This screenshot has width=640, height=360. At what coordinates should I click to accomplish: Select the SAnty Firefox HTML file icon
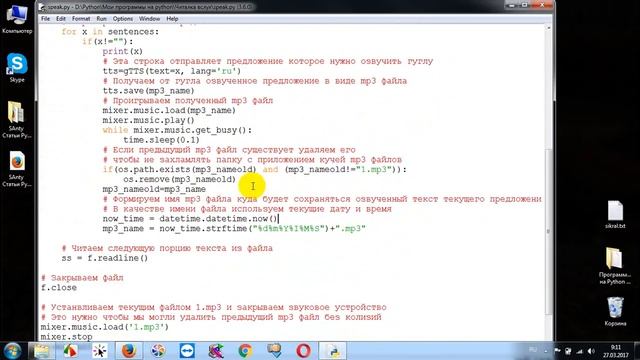point(16,169)
